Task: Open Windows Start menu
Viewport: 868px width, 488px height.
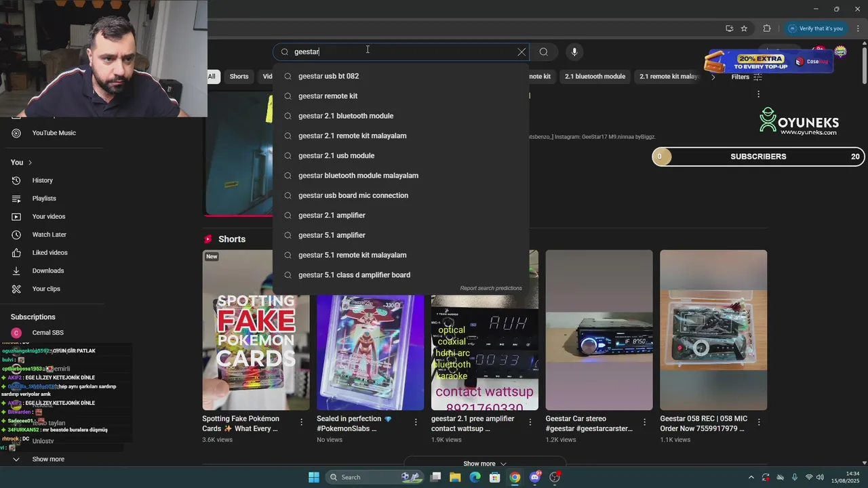Action: (314, 477)
